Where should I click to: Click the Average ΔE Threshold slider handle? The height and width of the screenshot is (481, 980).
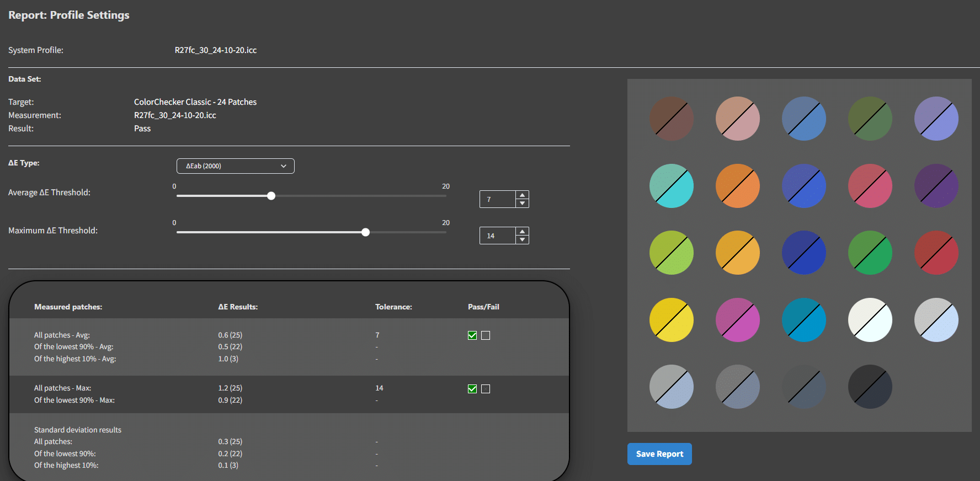pos(271,196)
